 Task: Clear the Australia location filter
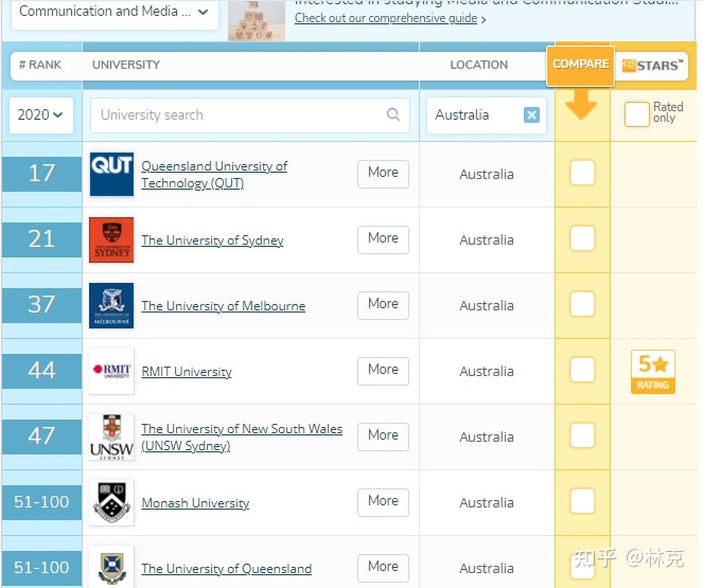(x=532, y=115)
